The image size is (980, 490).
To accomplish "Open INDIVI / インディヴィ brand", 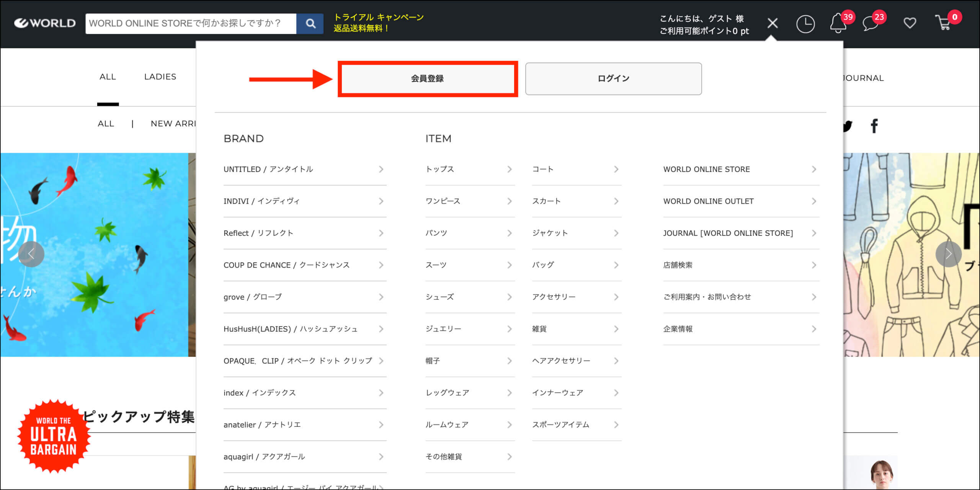I will click(305, 201).
